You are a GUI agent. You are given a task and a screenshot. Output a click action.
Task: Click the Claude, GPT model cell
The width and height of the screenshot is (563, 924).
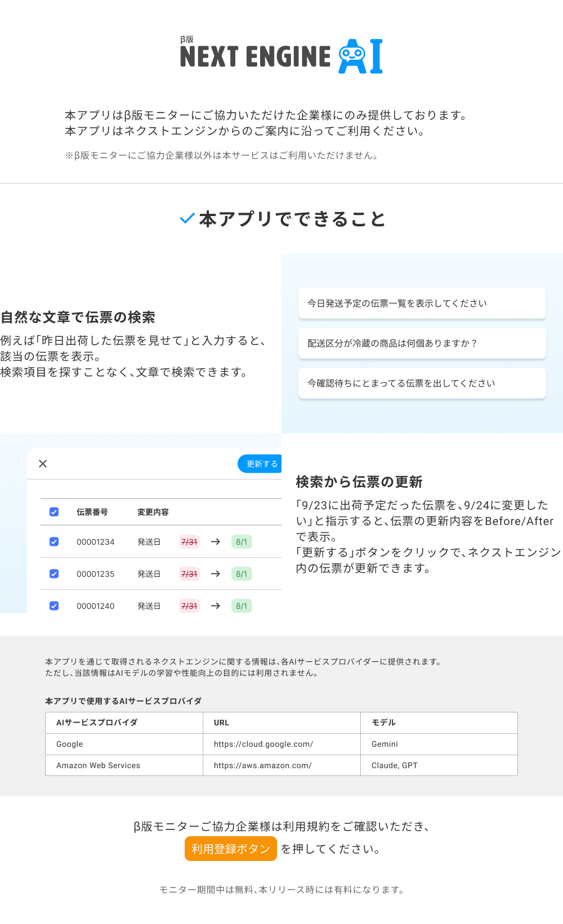[439, 765]
